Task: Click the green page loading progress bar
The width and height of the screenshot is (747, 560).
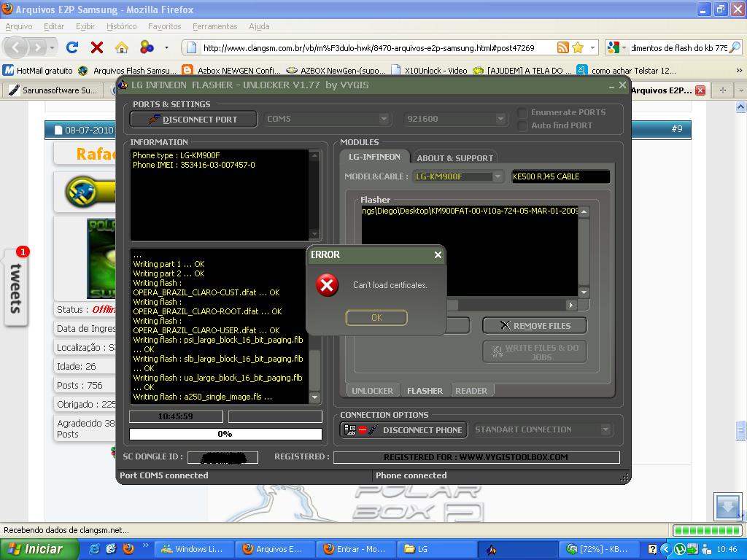Action: (x=708, y=530)
